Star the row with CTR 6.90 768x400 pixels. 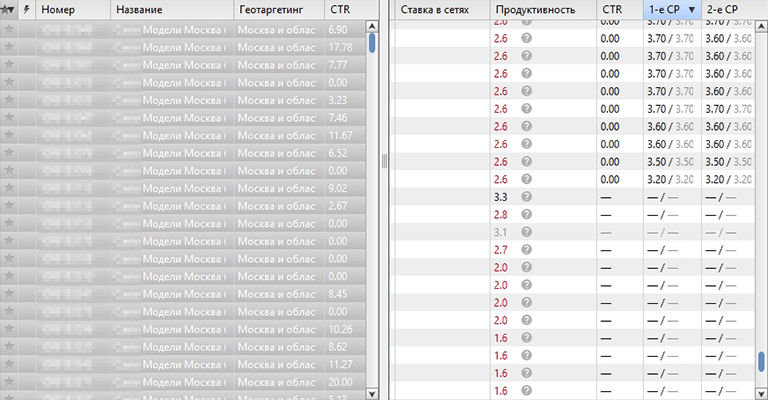9,30
